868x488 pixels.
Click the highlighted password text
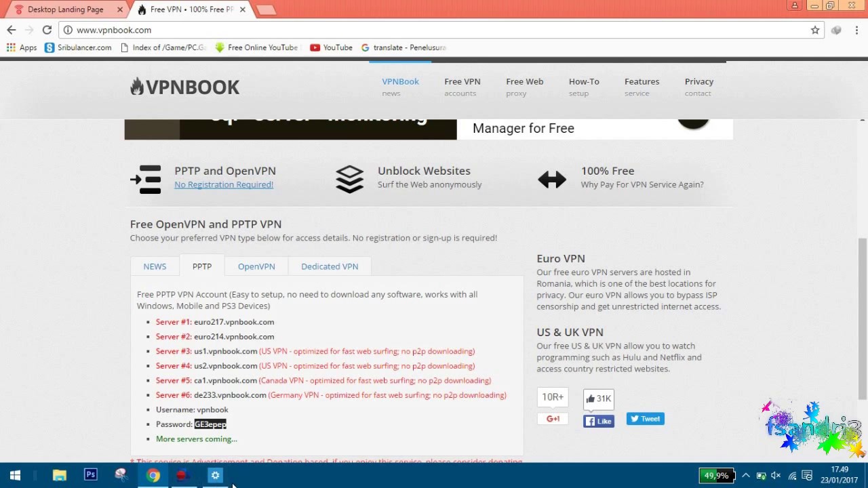(x=210, y=424)
